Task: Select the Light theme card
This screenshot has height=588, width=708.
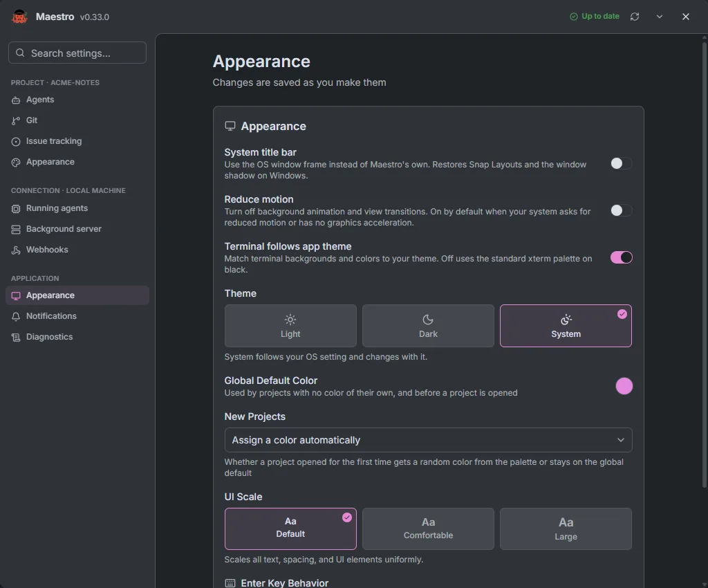Action: [290, 326]
